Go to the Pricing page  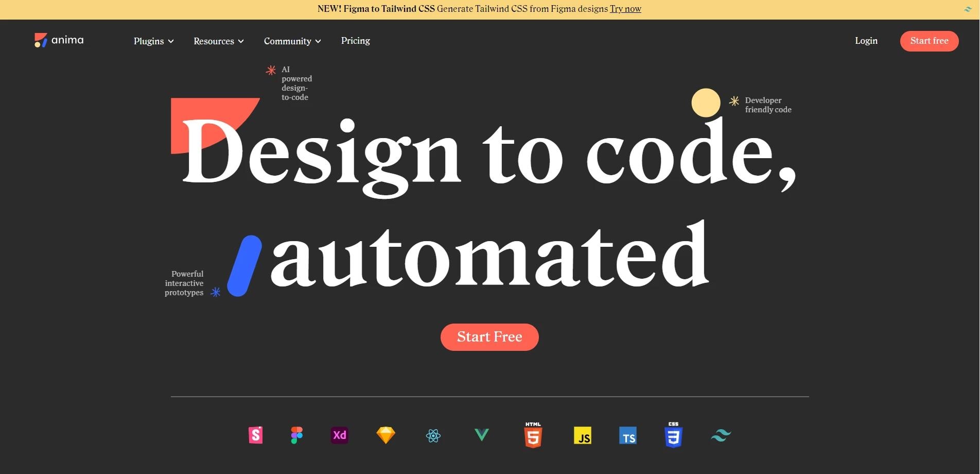356,41
